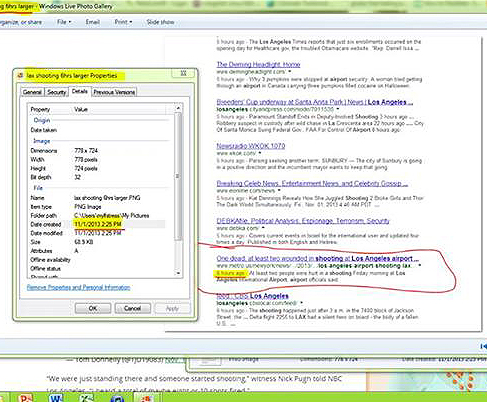Start the Slide show
The width and height of the screenshot is (487, 402).
click(x=160, y=22)
